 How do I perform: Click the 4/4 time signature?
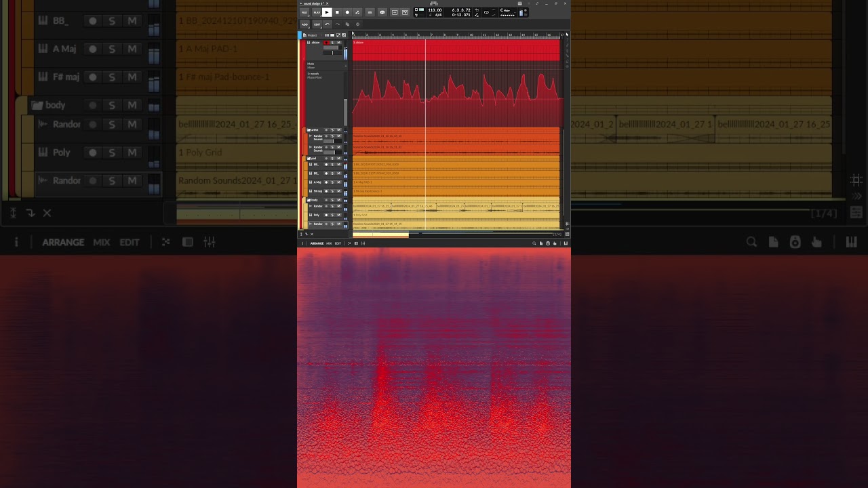(438, 15)
